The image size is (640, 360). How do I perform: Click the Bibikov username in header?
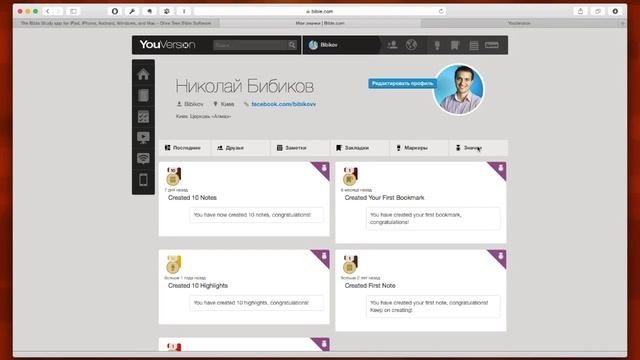[x=329, y=45]
